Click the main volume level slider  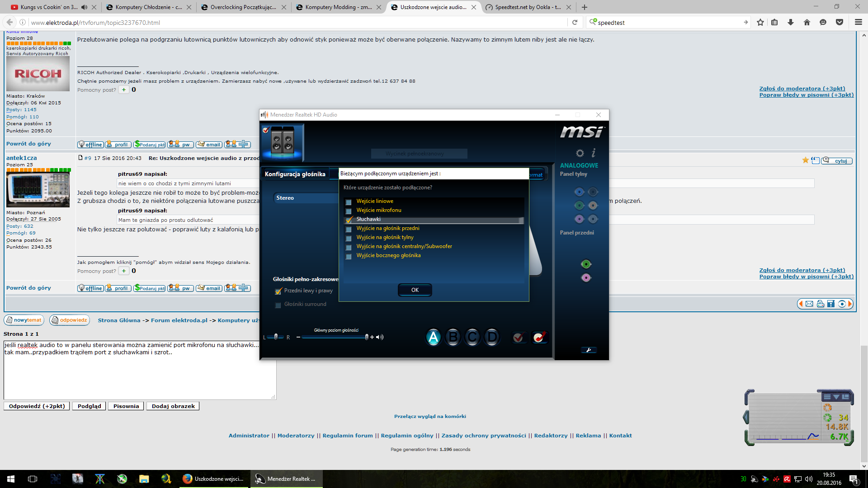[x=335, y=337]
